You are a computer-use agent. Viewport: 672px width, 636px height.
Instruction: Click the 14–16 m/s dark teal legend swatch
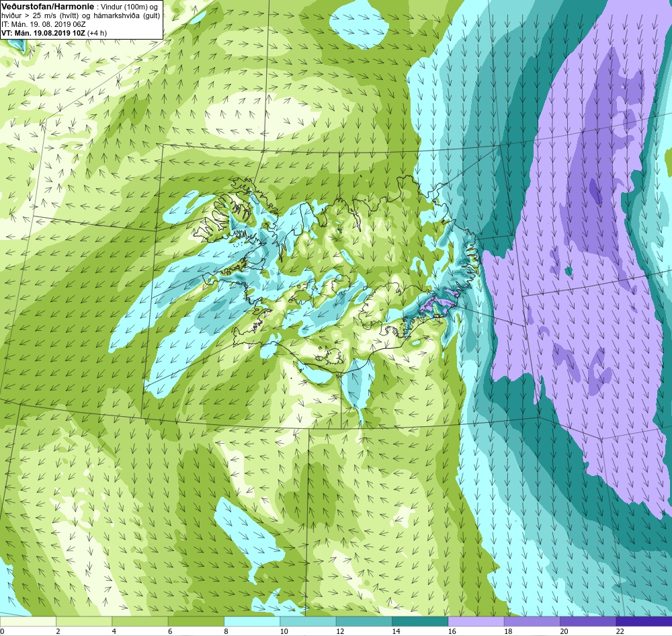pyautogui.click(x=420, y=621)
